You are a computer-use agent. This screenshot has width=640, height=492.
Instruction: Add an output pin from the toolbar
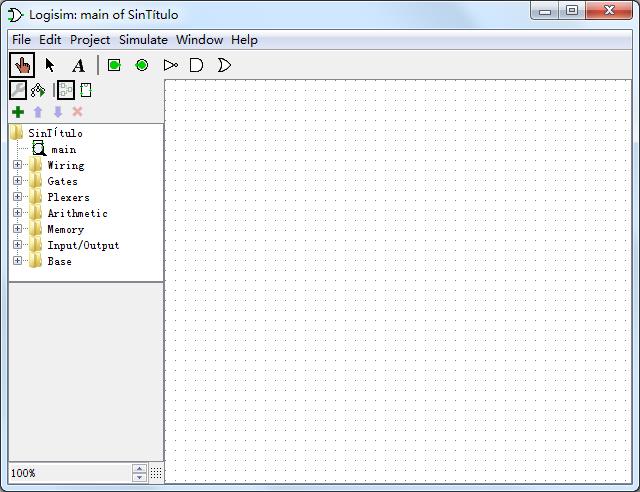142,66
